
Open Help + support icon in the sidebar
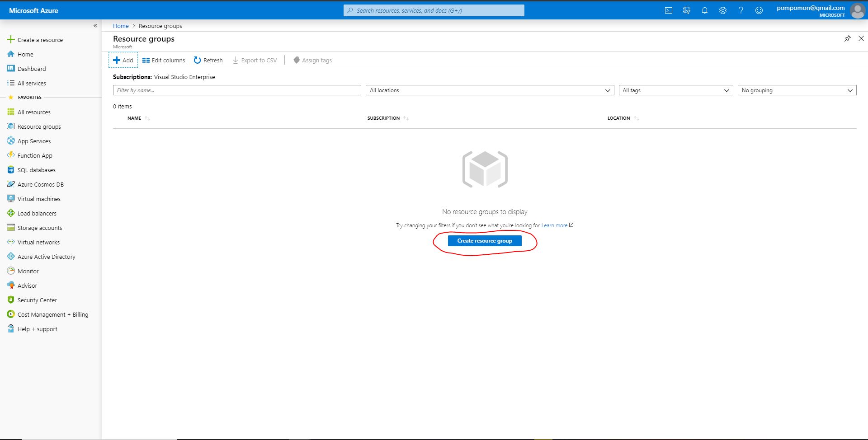pos(11,329)
